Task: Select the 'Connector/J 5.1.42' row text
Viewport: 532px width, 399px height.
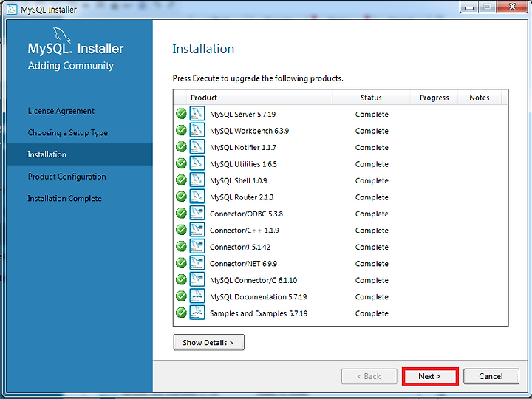Action: coord(240,248)
